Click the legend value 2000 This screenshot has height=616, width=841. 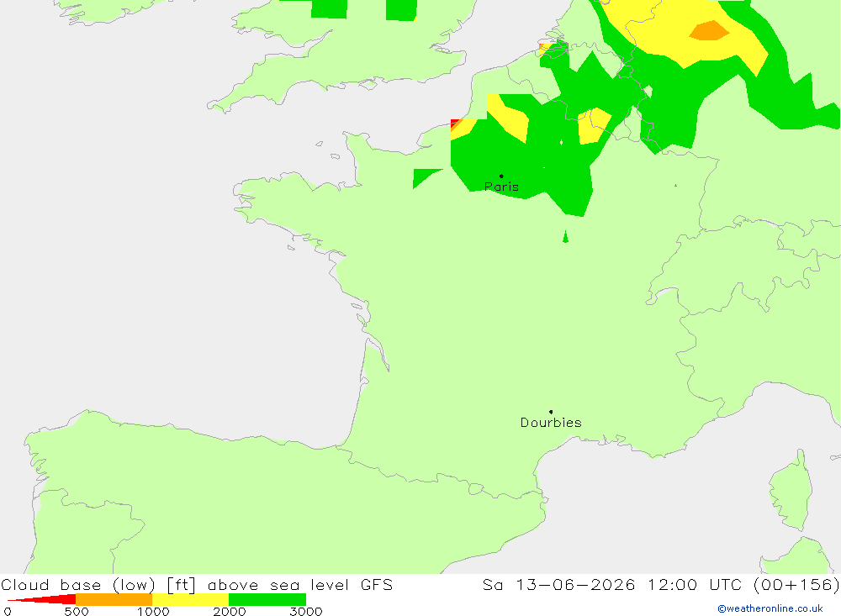pyautogui.click(x=229, y=612)
